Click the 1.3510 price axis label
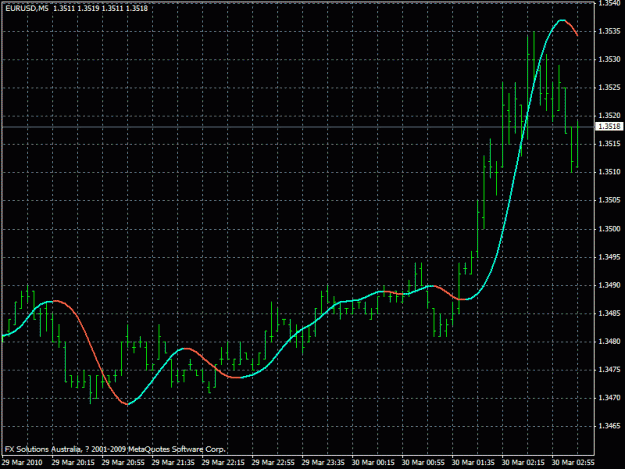 (610, 172)
